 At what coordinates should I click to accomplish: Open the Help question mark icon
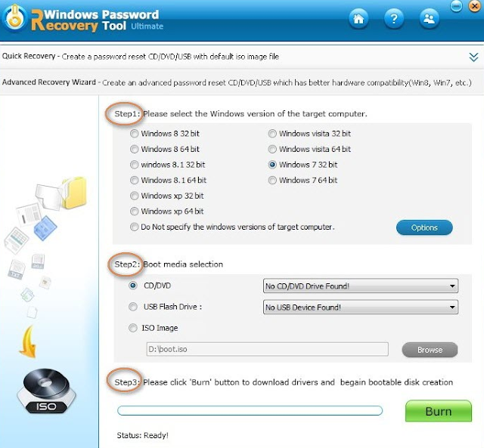coord(394,19)
